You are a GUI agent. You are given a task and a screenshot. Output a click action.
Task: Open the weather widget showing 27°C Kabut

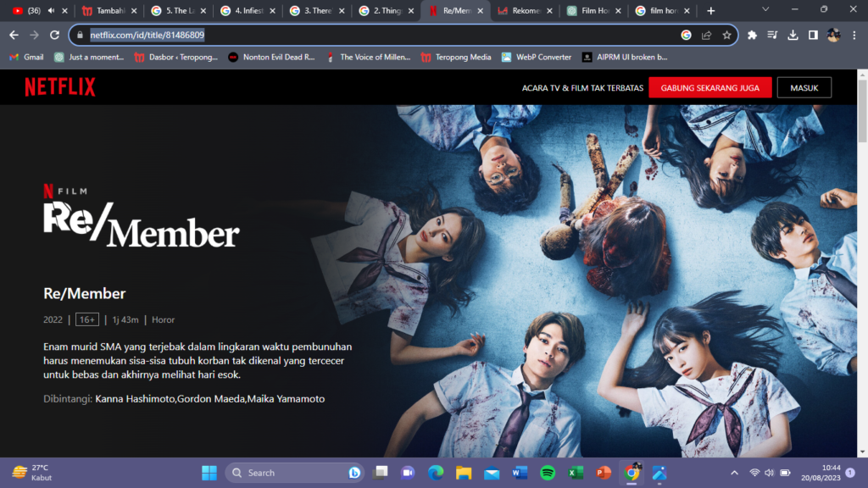[x=32, y=473]
